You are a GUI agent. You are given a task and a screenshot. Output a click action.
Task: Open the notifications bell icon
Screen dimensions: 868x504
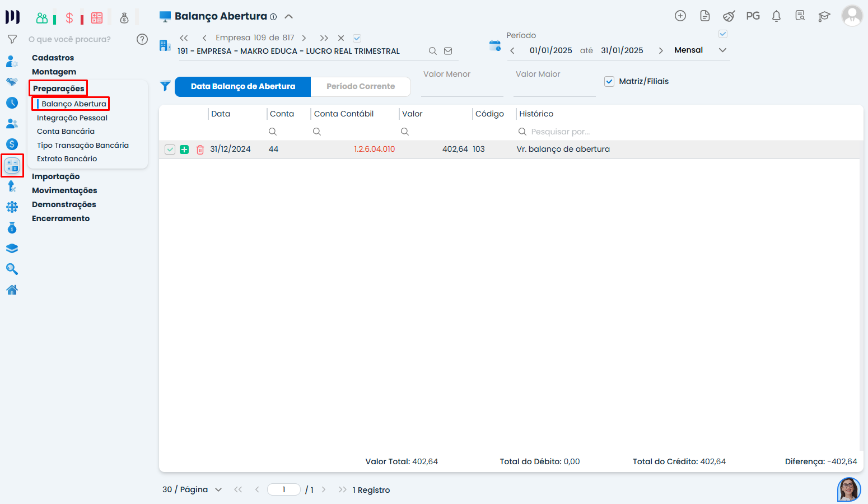pos(776,16)
